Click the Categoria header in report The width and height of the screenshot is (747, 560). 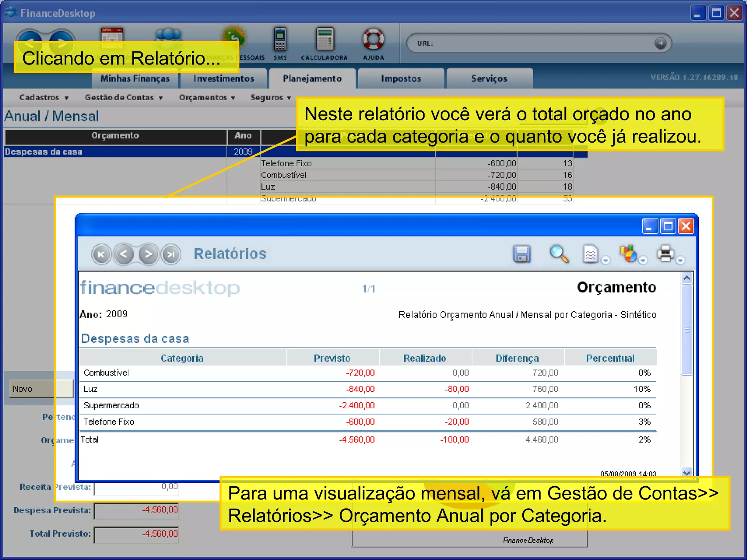pyautogui.click(x=182, y=358)
